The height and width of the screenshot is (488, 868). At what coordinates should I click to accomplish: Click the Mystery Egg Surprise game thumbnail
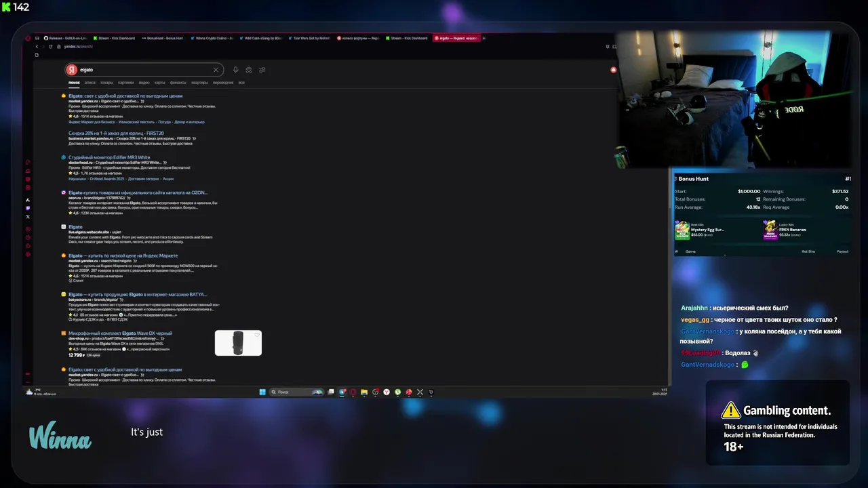coord(682,230)
